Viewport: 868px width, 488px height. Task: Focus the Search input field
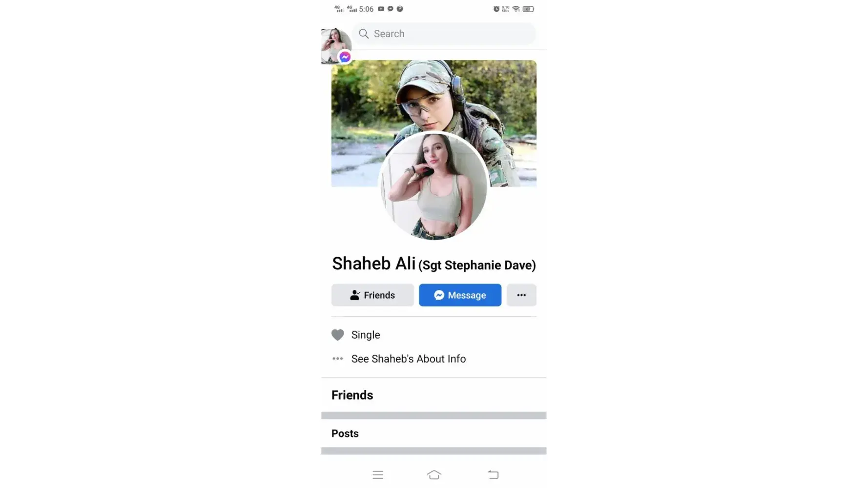point(444,34)
